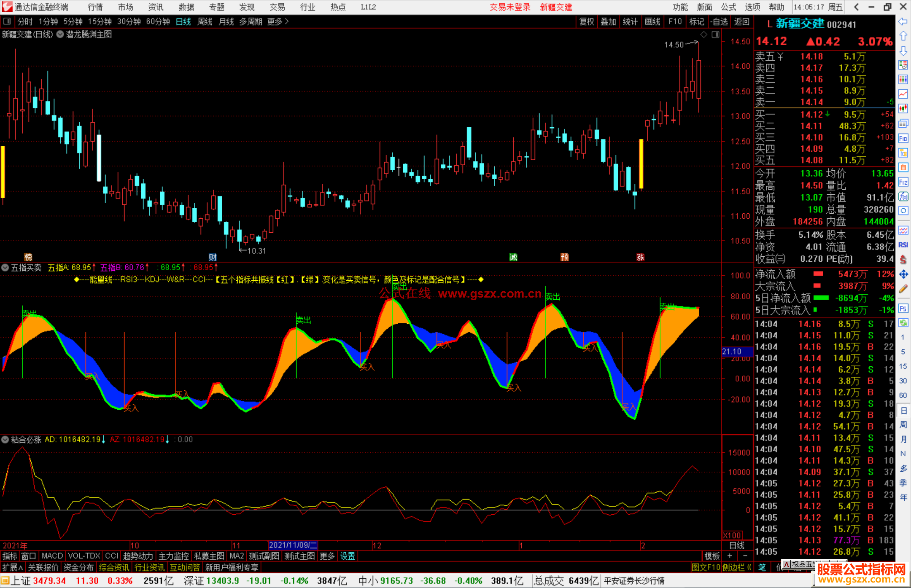Open the 行情 menu
The width and height of the screenshot is (911, 588).
[95, 7]
